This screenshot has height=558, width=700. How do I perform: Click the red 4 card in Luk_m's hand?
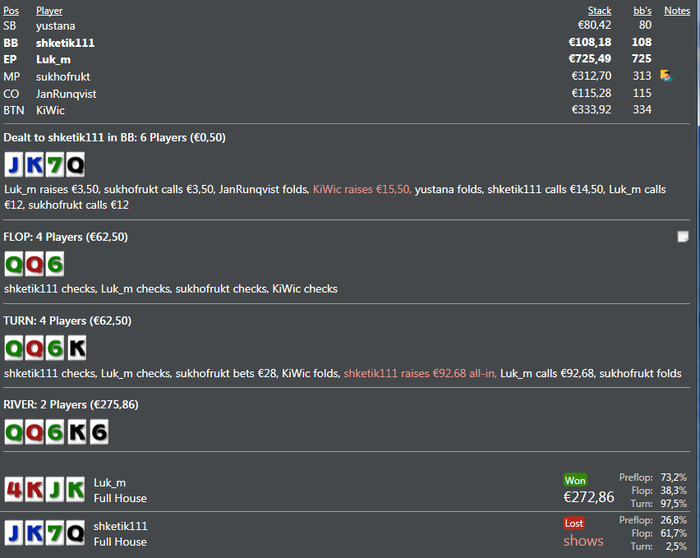coord(14,489)
